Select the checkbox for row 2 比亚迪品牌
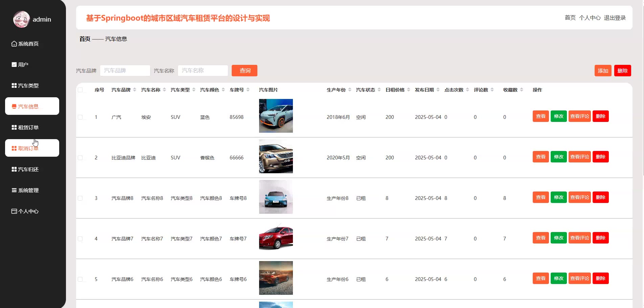The width and height of the screenshot is (644, 308). [x=80, y=158]
